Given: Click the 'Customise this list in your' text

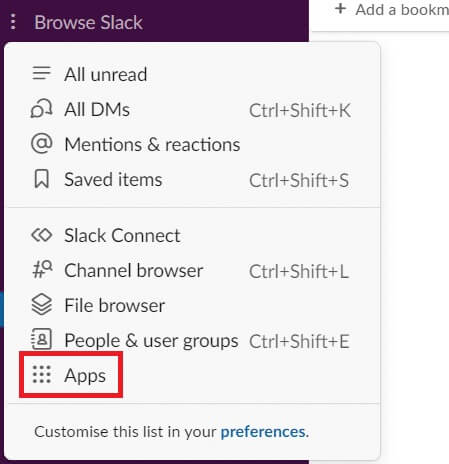Looking at the screenshot, I should coord(125,432).
